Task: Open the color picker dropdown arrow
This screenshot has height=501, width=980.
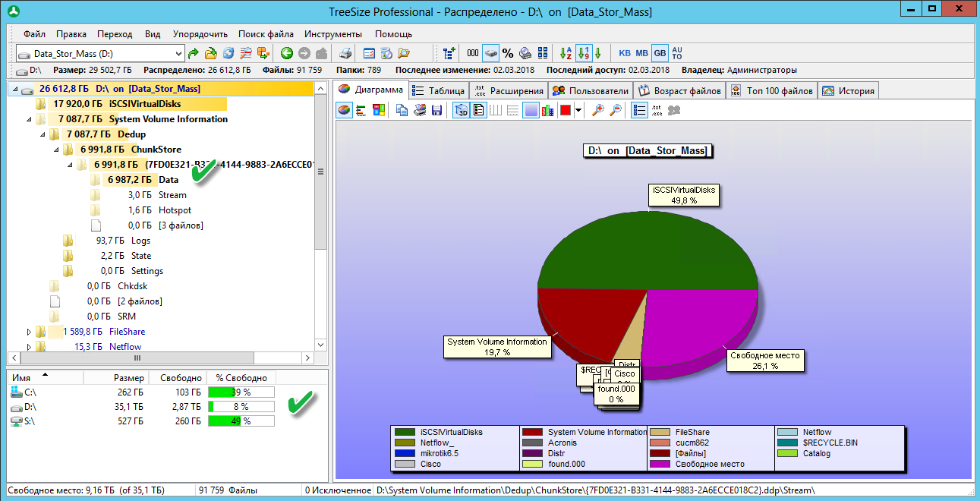Action: [x=578, y=110]
